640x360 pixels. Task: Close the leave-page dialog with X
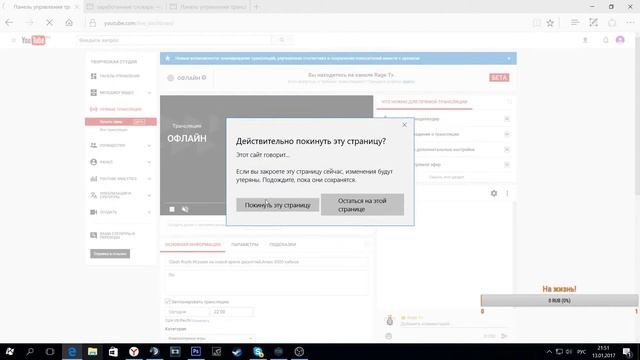point(404,125)
